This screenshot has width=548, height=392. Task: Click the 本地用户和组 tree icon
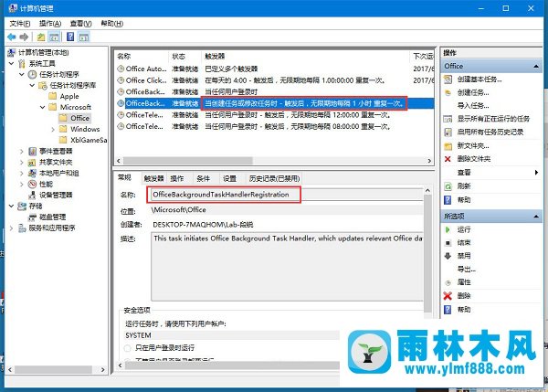click(32, 173)
